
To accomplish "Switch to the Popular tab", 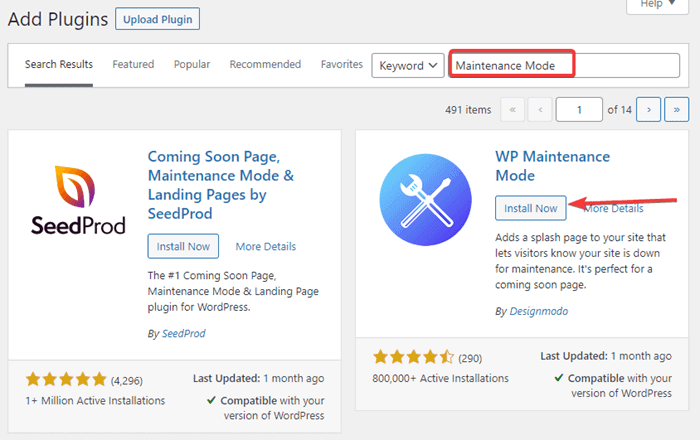I will click(x=192, y=65).
